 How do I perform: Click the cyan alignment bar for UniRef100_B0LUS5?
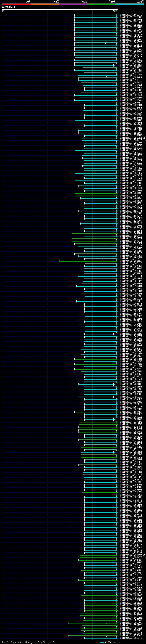click(96, 15)
